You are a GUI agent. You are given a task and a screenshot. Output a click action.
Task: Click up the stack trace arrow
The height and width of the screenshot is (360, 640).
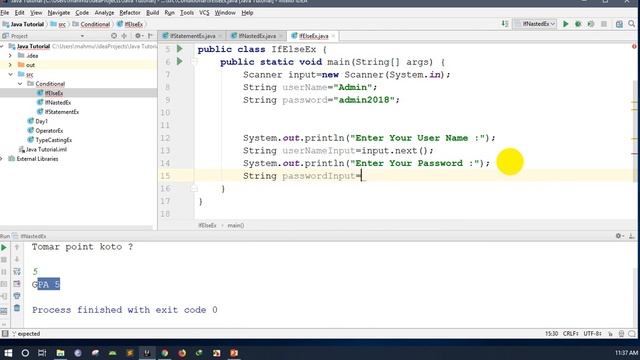pos(17,247)
